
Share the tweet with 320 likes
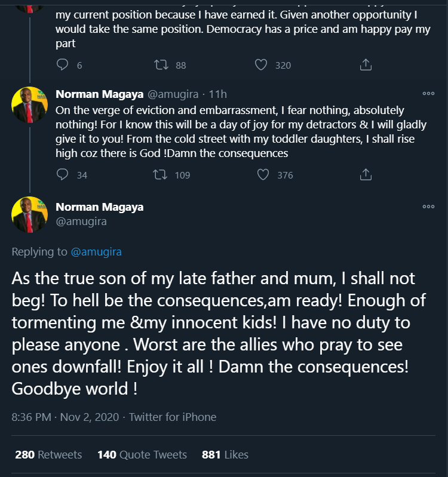pos(366,64)
